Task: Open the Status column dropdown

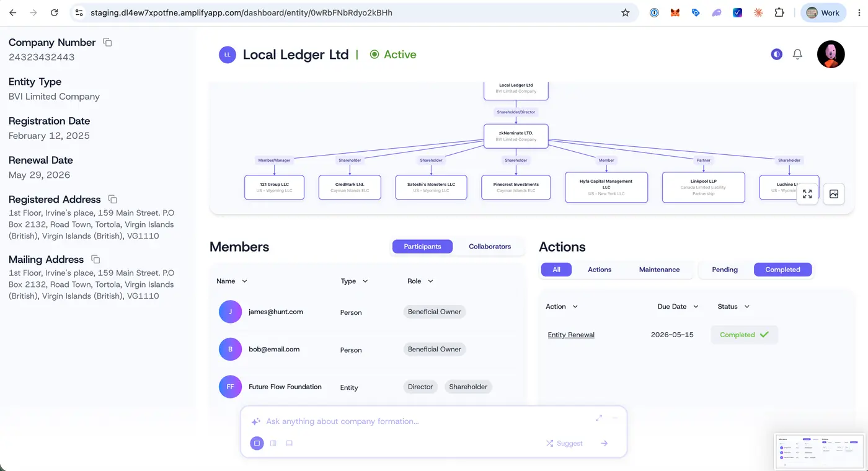Action: (x=733, y=307)
